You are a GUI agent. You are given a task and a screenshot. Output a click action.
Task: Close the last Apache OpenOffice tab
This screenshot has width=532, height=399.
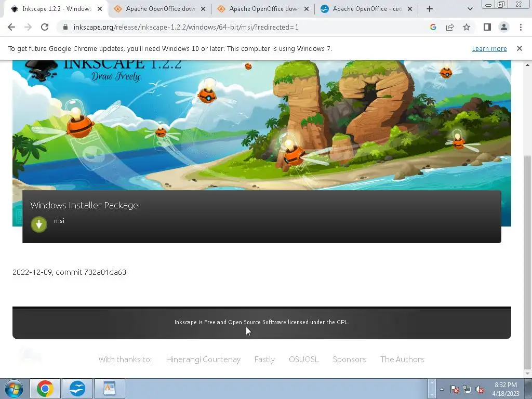click(410, 9)
